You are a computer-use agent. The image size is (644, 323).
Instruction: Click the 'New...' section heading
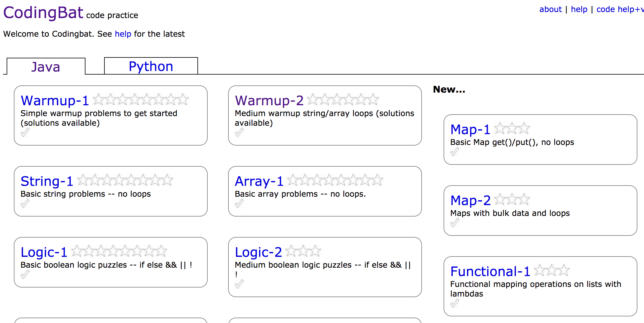coord(449,89)
